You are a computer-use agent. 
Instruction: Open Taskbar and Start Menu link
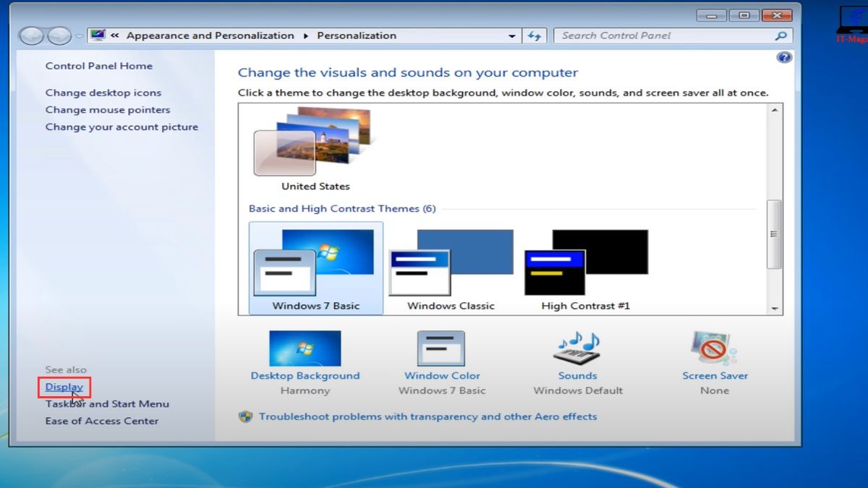107,403
